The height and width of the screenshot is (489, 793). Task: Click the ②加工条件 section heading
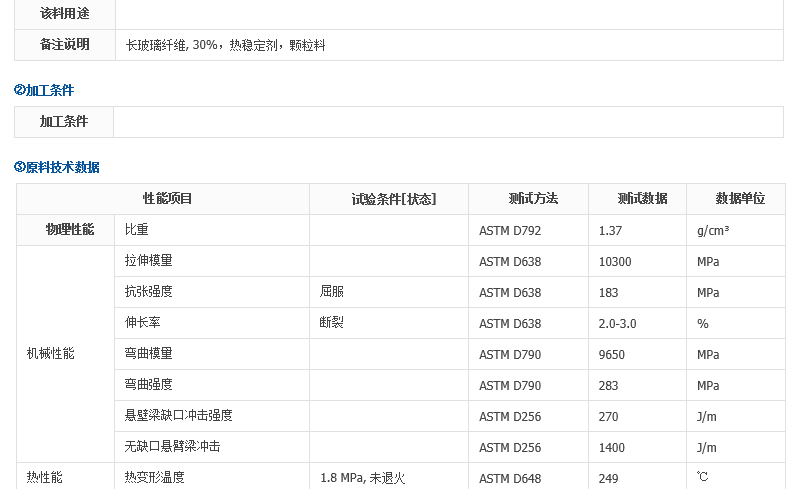(44, 91)
